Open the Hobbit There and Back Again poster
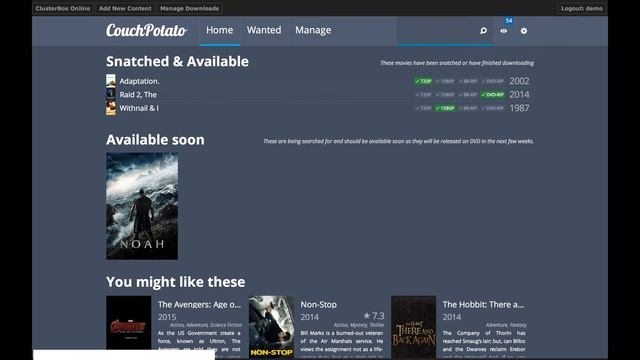This screenshot has width=640, height=360. [x=413, y=327]
